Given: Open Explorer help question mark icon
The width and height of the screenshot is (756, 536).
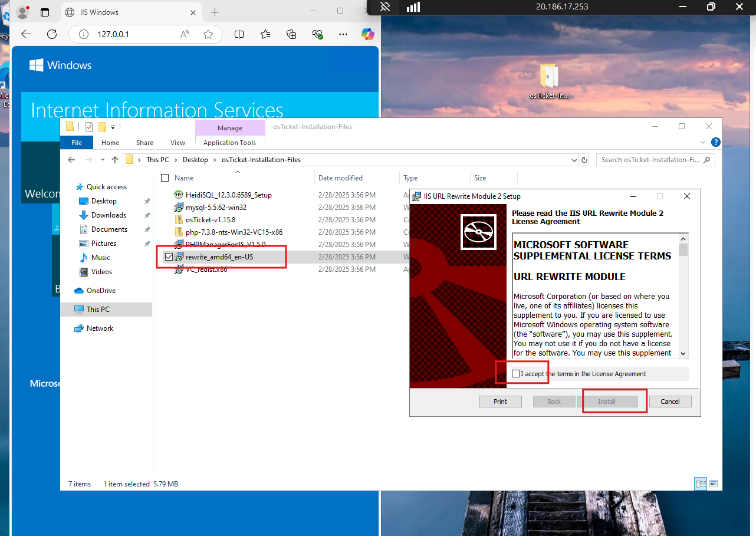Looking at the screenshot, I should (x=715, y=142).
